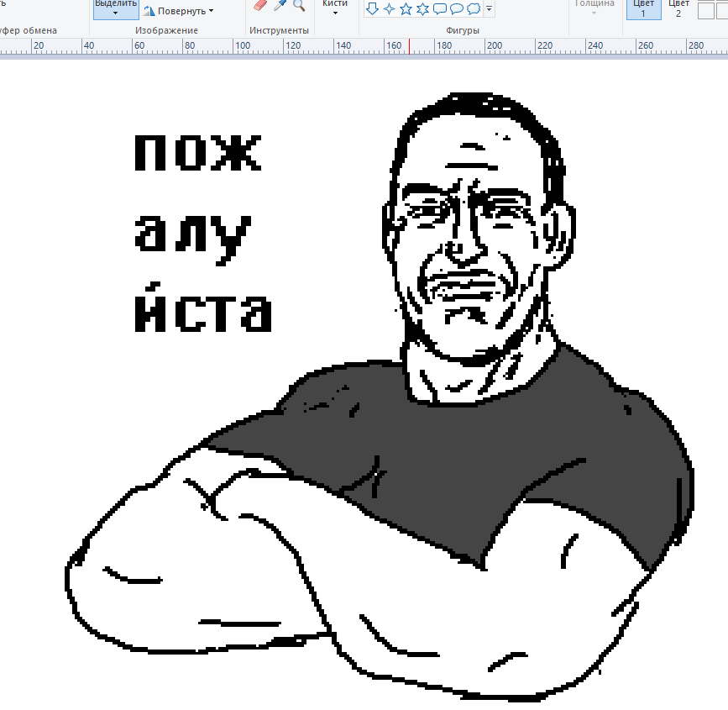Select the cloud callout shape
728x710 pixels.
click(x=474, y=8)
